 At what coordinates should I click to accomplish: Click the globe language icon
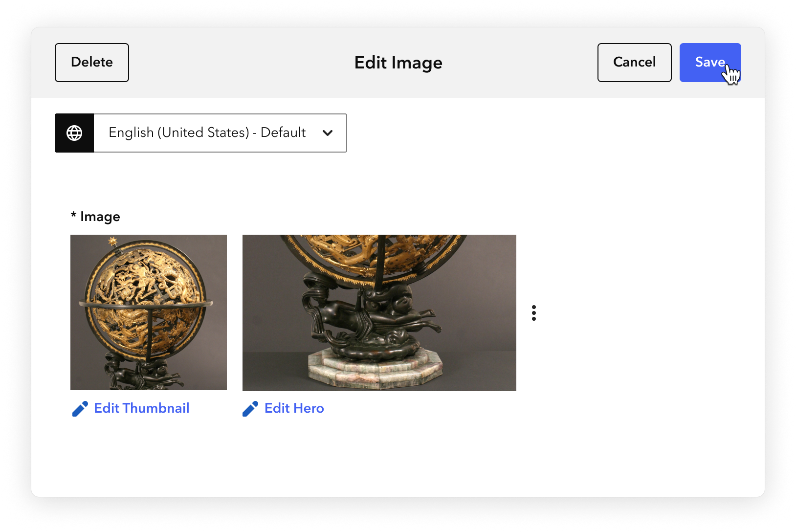pyautogui.click(x=74, y=133)
